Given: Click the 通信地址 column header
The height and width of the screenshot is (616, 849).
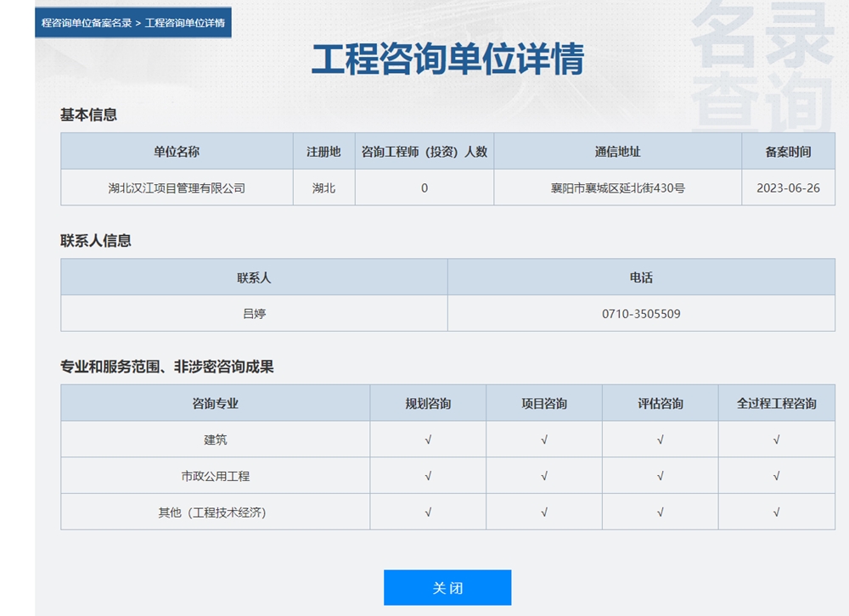Looking at the screenshot, I should click(618, 152).
